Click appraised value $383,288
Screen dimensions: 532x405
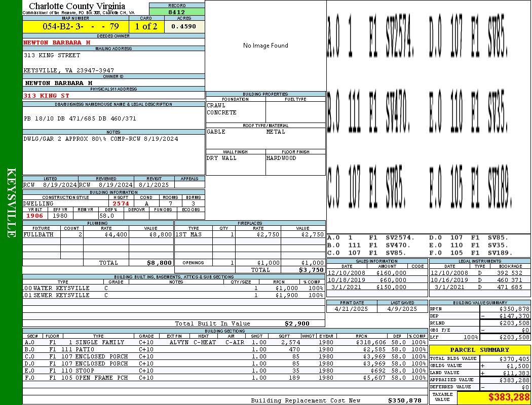click(x=514, y=380)
